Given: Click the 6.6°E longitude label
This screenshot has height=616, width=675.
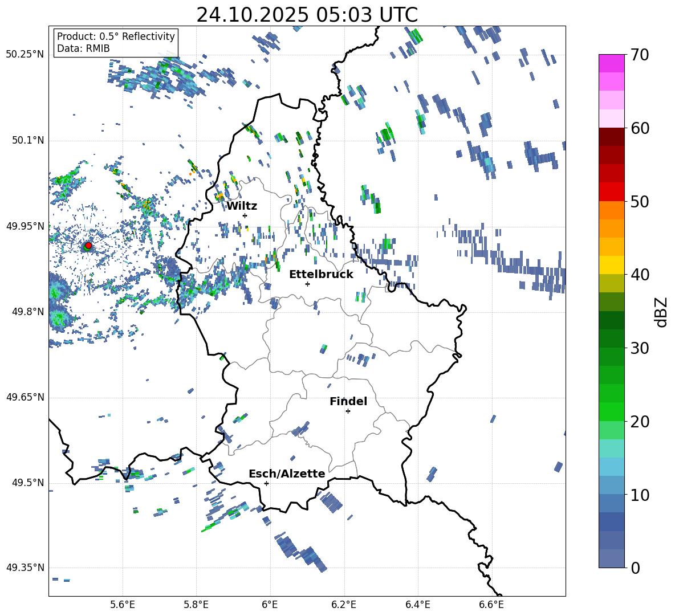Looking at the screenshot, I should click(x=491, y=605).
